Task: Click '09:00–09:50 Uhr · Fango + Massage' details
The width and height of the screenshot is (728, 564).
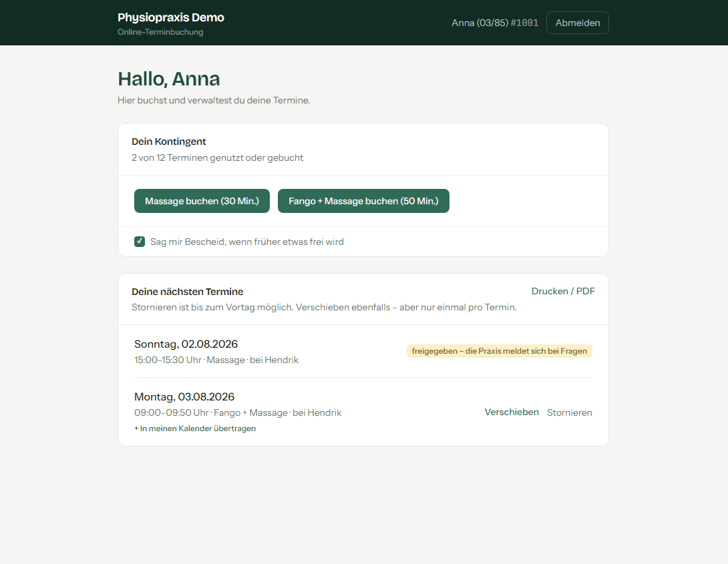Action: 238,412
